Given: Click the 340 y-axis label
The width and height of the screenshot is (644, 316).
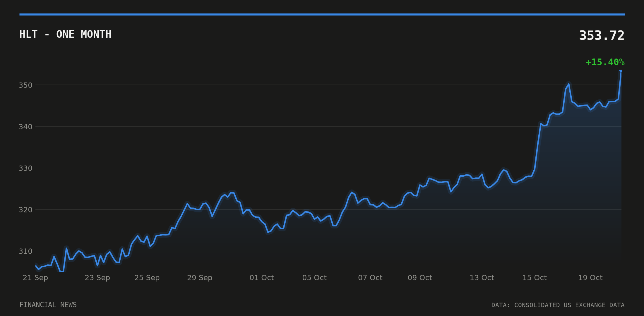Looking at the screenshot, I should [25, 127].
